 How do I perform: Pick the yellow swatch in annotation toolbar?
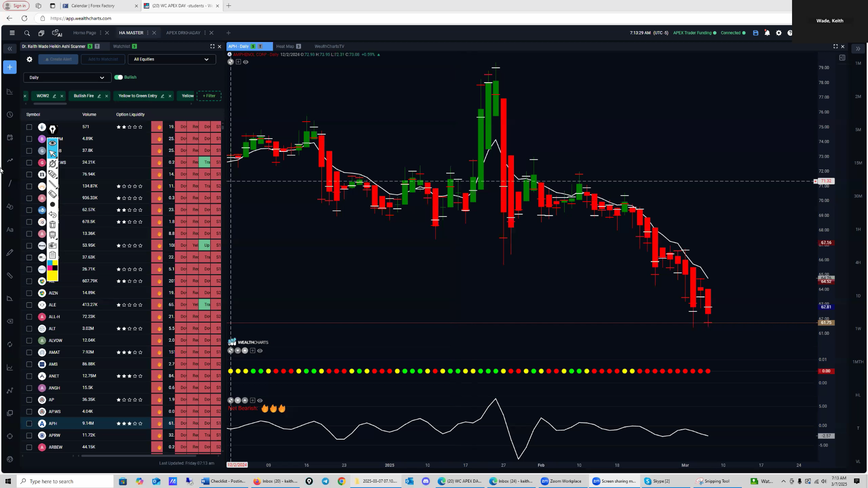tap(52, 276)
